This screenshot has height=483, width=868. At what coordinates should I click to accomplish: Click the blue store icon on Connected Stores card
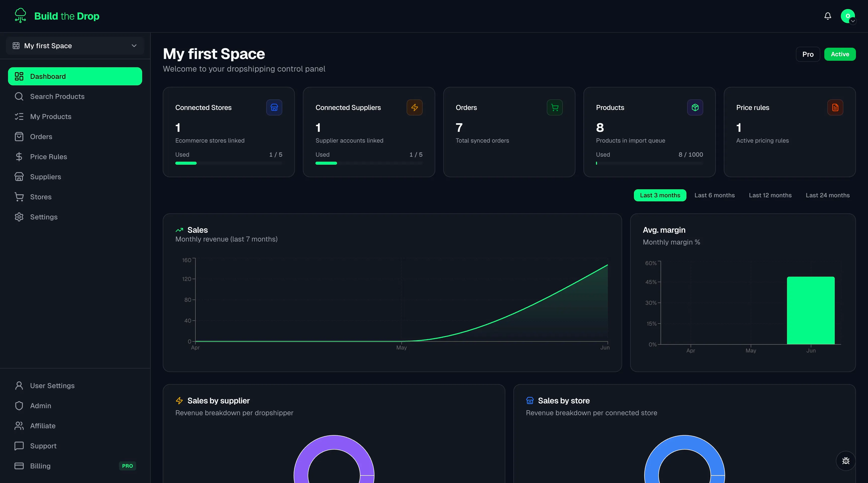pyautogui.click(x=274, y=107)
